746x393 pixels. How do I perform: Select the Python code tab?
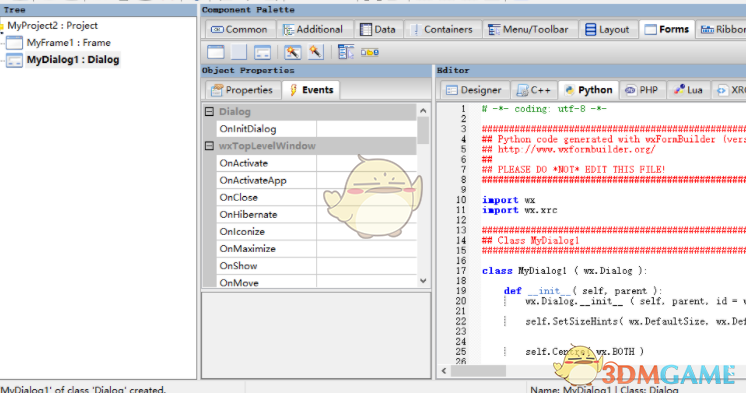click(589, 90)
